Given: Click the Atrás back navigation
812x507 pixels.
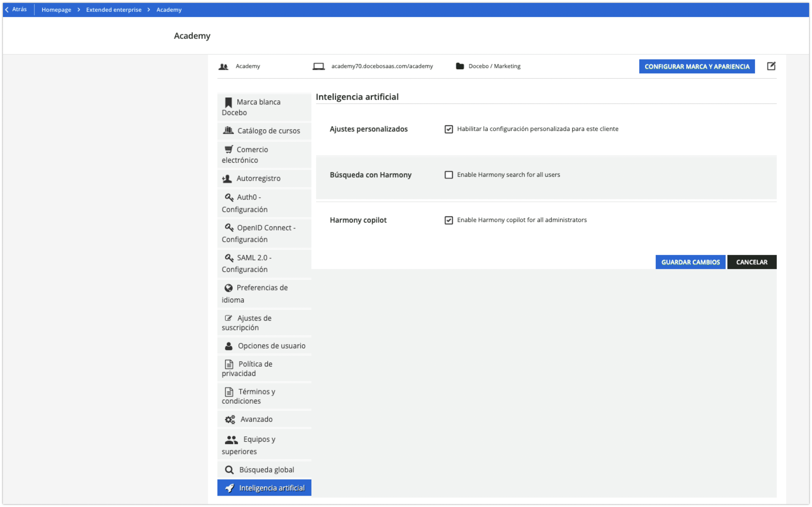Looking at the screenshot, I should [x=16, y=9].
